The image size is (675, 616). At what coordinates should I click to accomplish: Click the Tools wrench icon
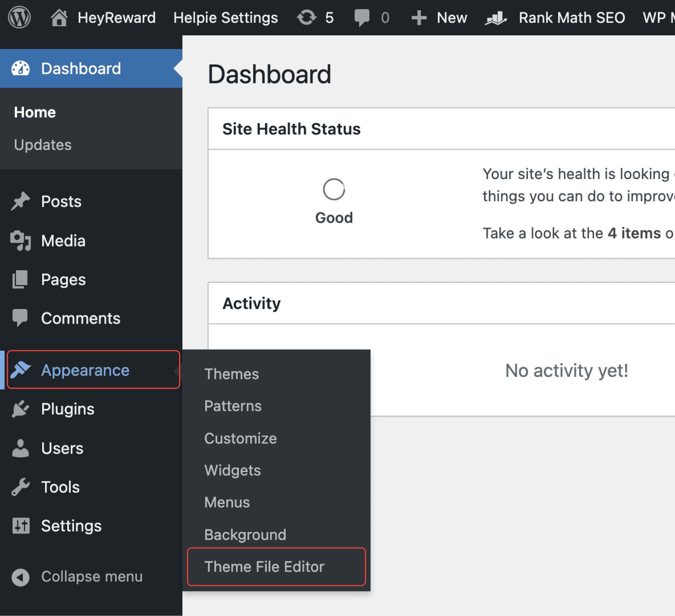point(21,487)
